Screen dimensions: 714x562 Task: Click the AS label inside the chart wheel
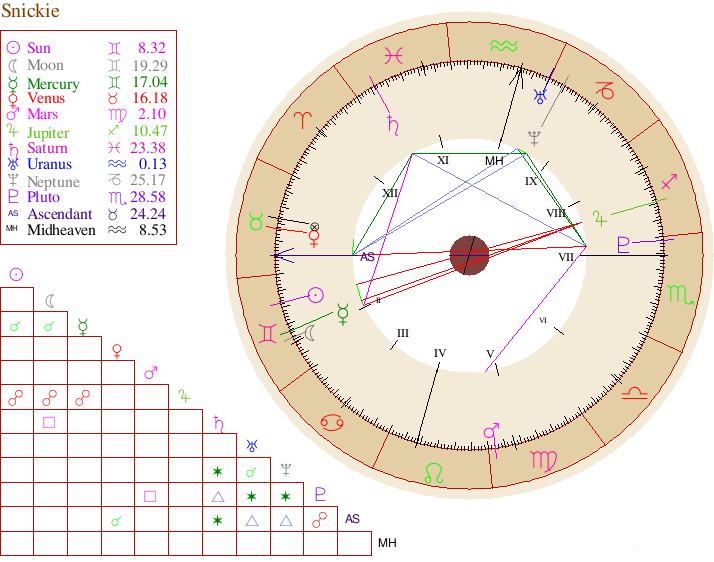[367, 257]
